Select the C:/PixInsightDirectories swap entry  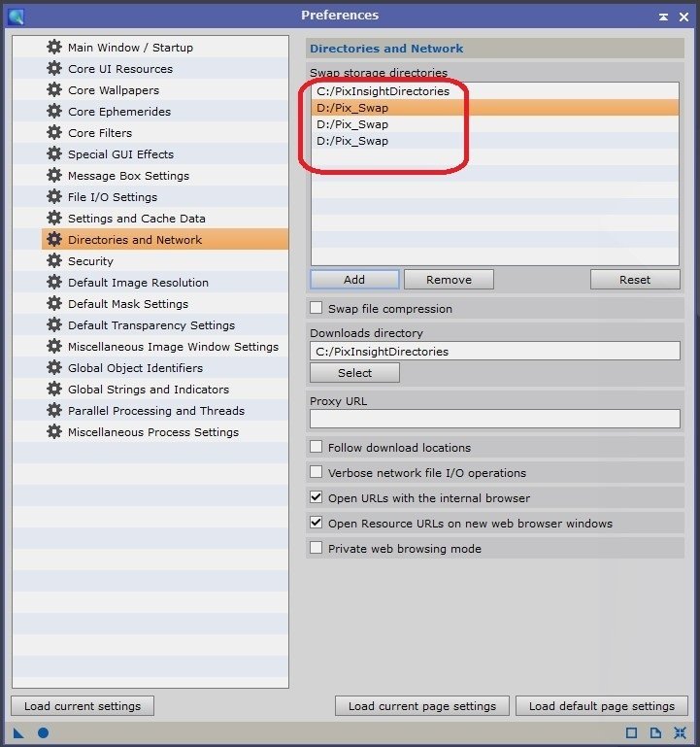point(495,91)
